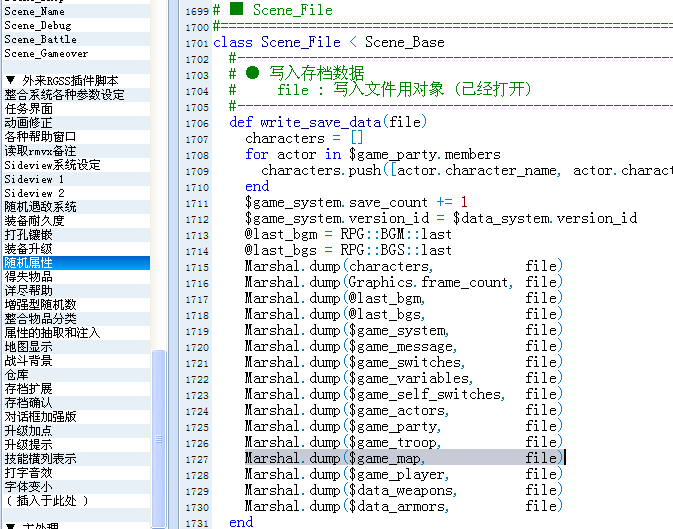Click Marshal.dump($game_system line
This screenshot has width=673, height=529.
[403, 331]
